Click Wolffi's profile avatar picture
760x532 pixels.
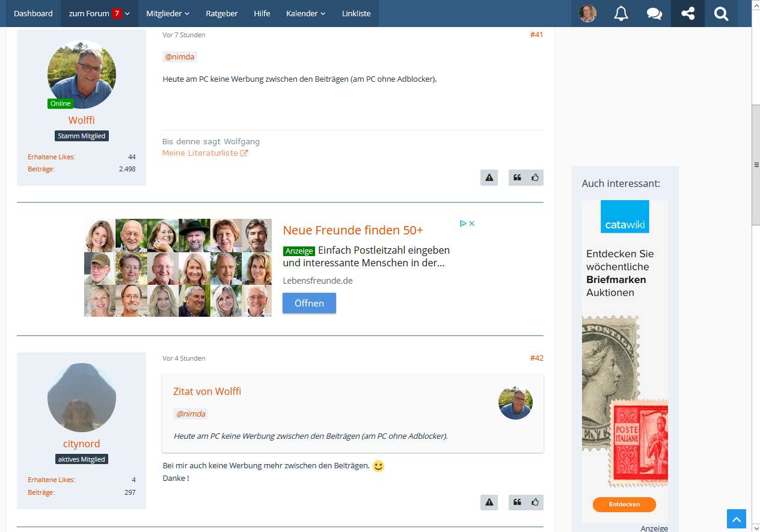tap(81, 75)
